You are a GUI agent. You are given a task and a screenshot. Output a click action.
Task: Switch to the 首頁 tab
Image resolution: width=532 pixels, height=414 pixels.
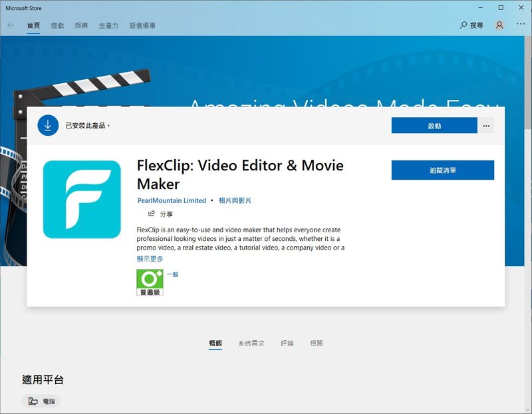(x=34, y=25)
